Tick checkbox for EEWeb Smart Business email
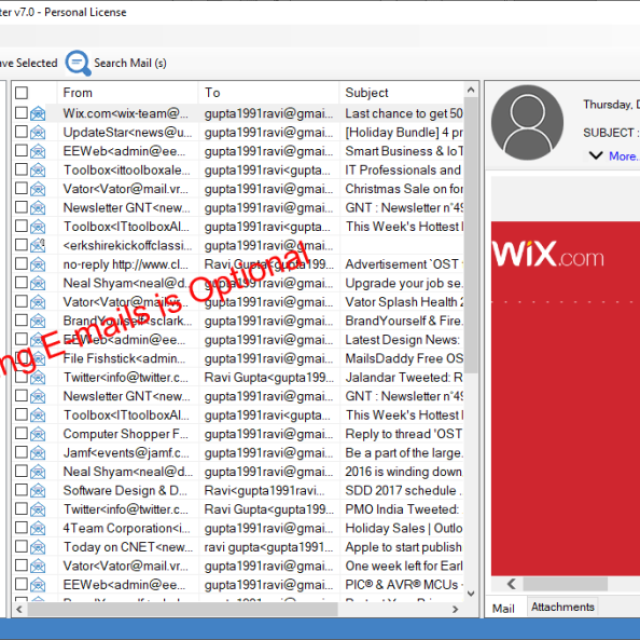The height and width of the screenshot is (640, 640). 21,151
